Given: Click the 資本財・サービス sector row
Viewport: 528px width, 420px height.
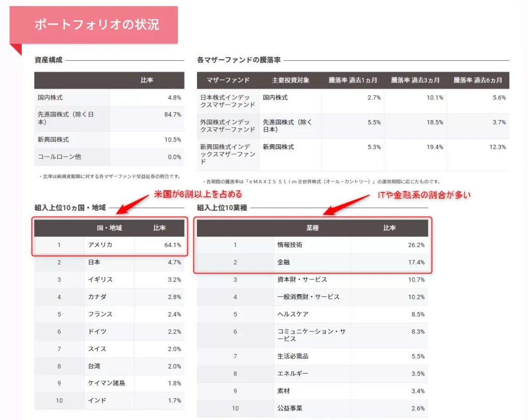Looking at the screenshot, I should 312,280.
